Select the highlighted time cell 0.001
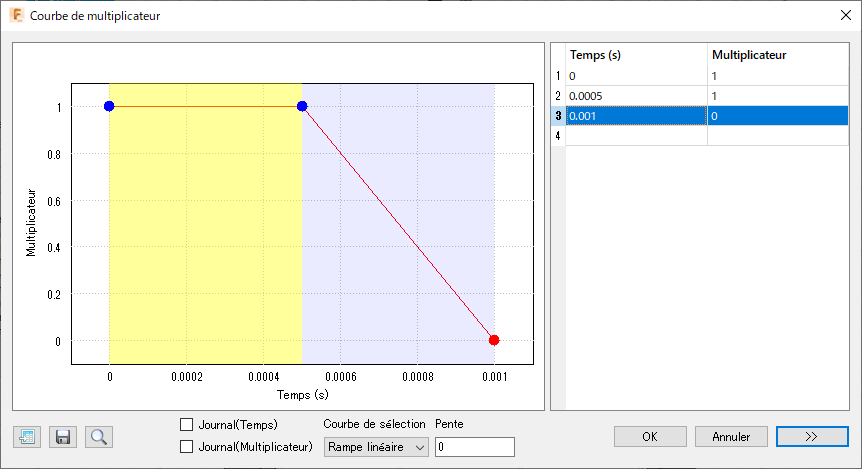The height and width of the screenshot is (469, 862). (x=636, y=115)
